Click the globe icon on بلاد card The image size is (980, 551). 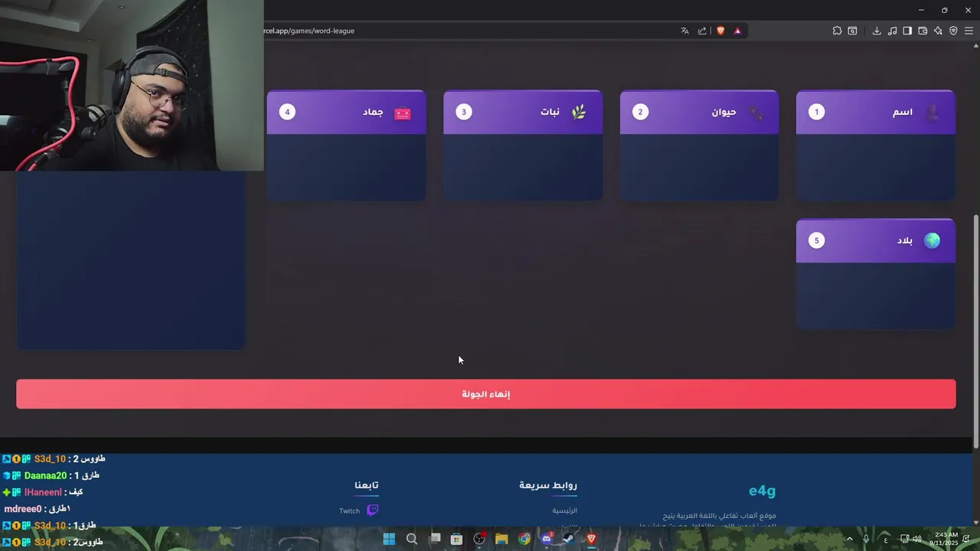932,240
